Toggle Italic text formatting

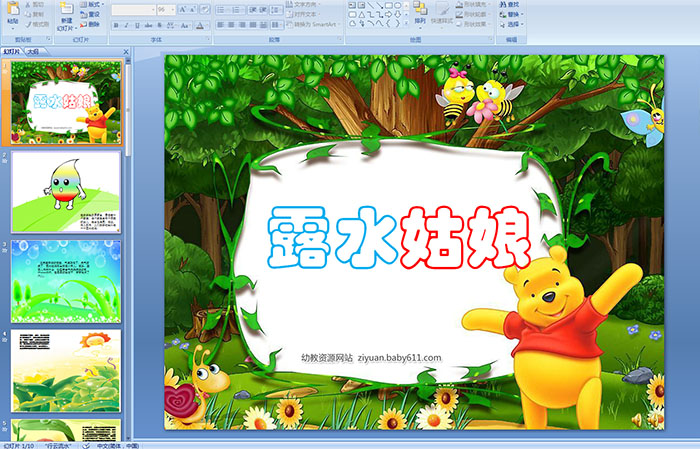pos(125,25)
